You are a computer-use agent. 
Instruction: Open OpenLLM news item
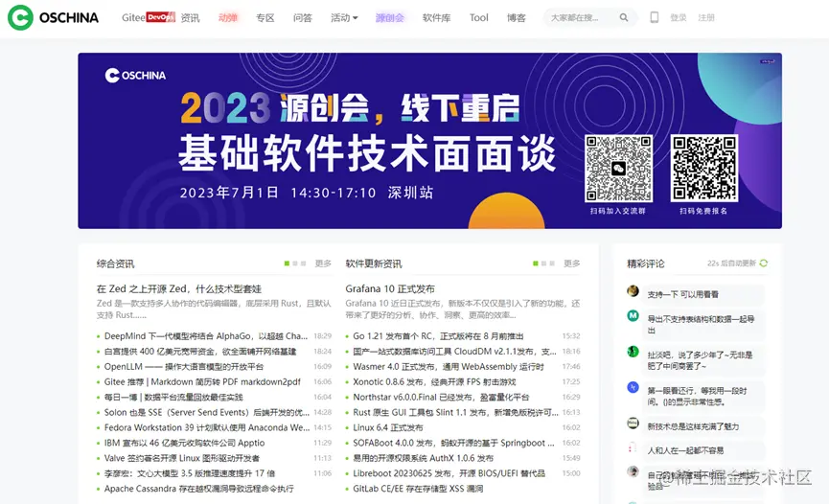[x=183, y=366]
